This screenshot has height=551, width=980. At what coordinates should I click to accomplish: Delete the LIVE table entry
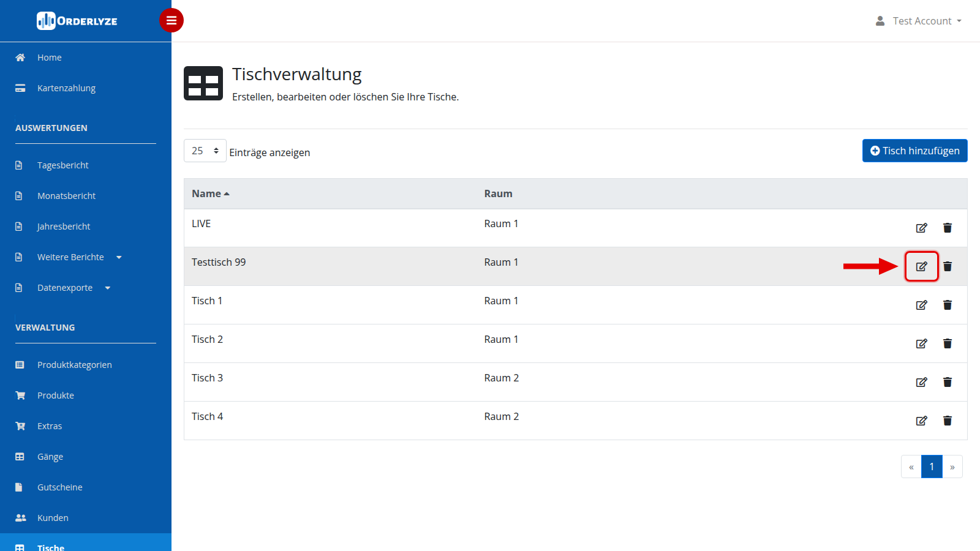(948, 228)
